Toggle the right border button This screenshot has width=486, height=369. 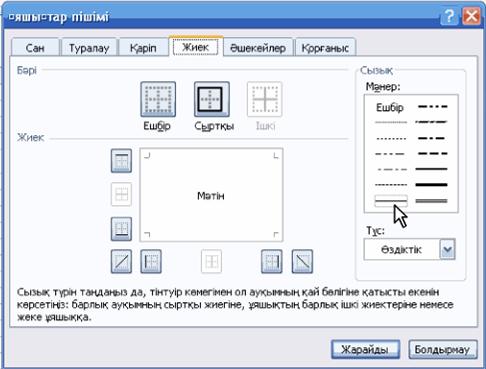[272, 261]
